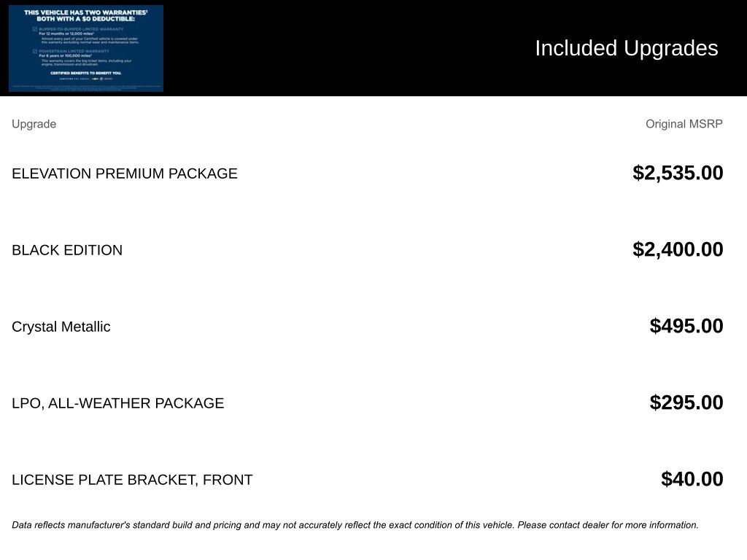Click the $495.00 price
The image size is (747, 560).
686,326
